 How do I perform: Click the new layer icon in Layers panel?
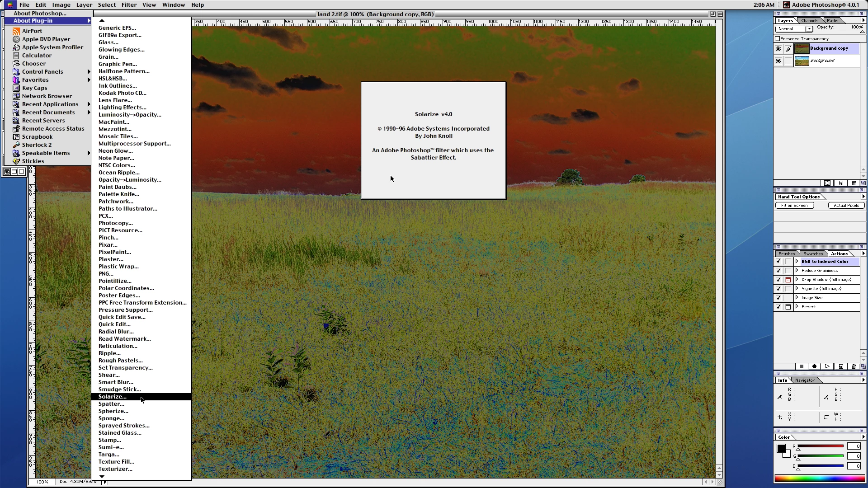tap(840, 183)
